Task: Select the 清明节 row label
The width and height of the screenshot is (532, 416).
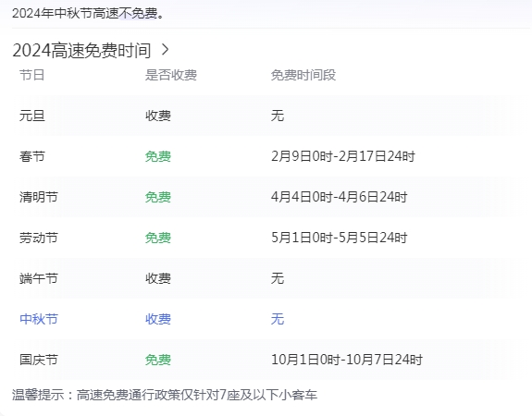Action: (x=39, y=197)
